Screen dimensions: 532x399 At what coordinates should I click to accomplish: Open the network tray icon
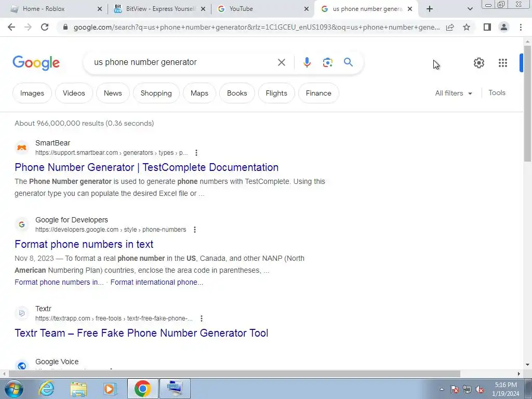[x=467, y=390]
